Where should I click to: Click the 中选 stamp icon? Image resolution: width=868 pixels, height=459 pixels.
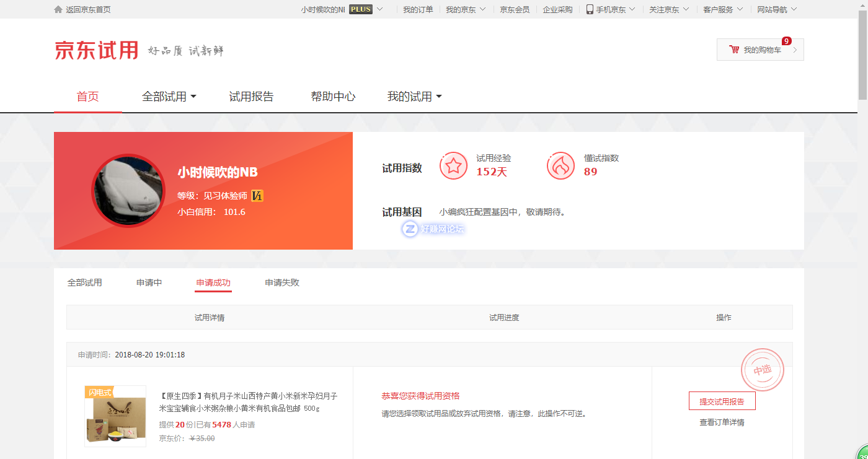coord(762,370)
